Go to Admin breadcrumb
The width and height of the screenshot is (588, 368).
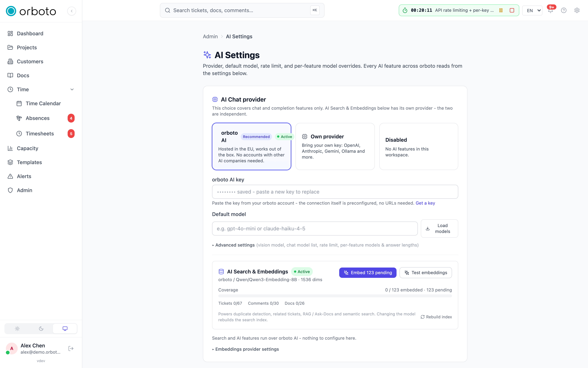(210, 36)
